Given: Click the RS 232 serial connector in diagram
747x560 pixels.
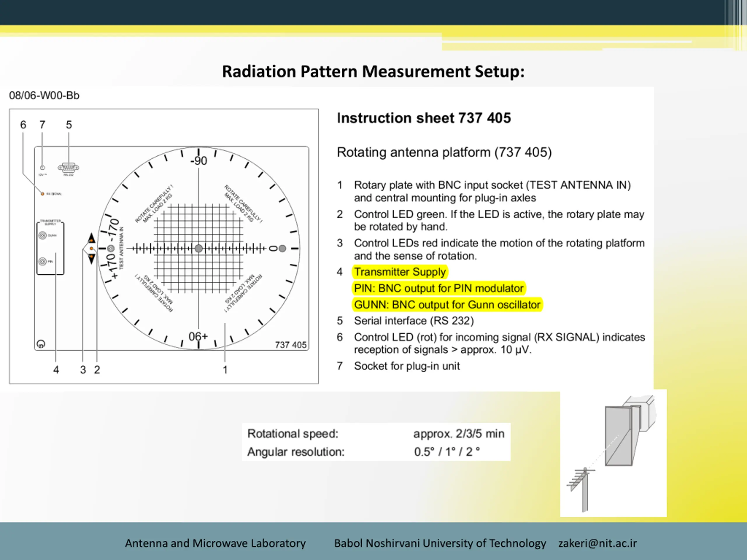Looking at the screenshot, I should (x=68, y=167).
